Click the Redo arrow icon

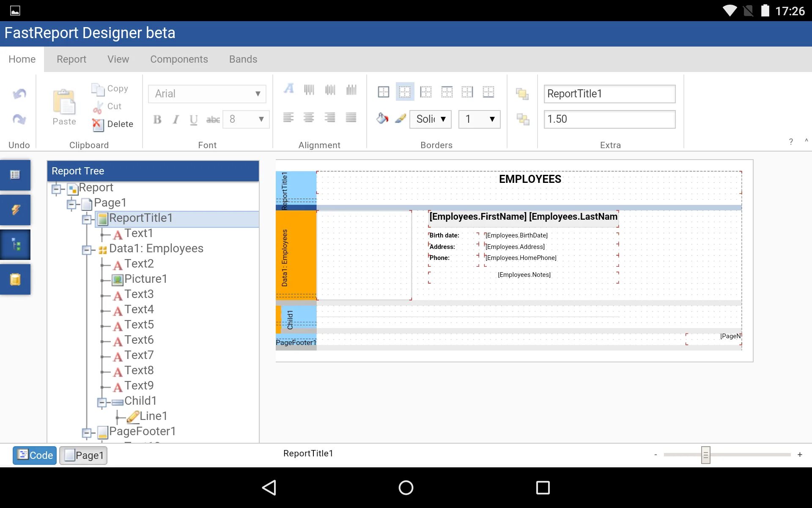[x=19, y=119]
